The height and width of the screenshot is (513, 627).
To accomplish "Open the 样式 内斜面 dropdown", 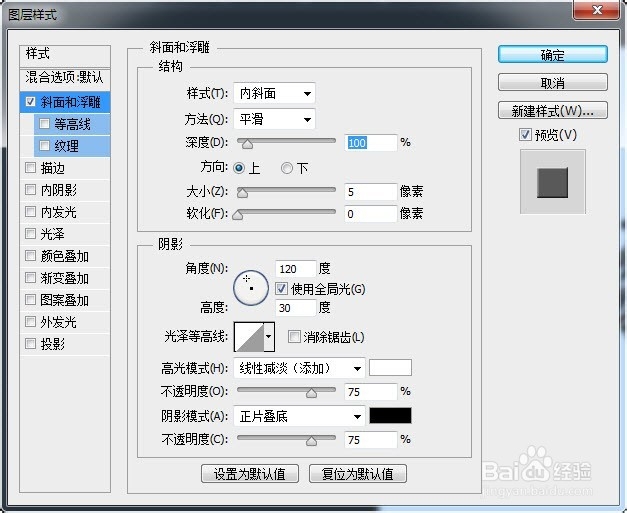I will click(274, 94).
